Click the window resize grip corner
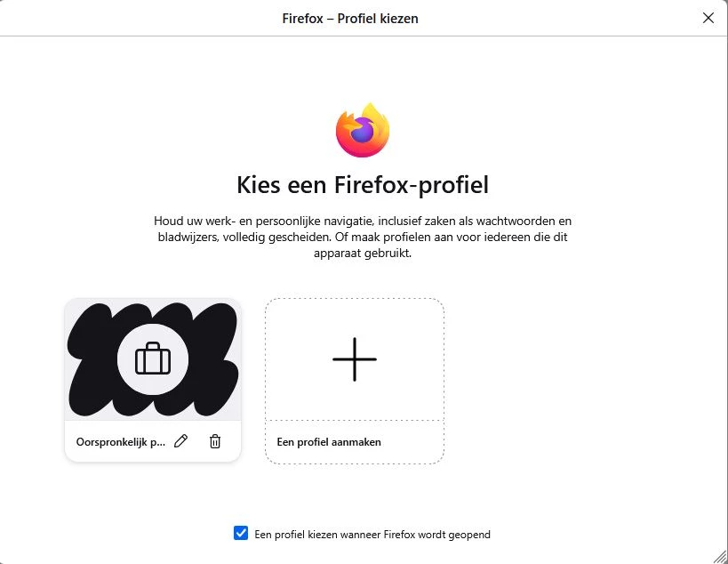 coord(719,556)
